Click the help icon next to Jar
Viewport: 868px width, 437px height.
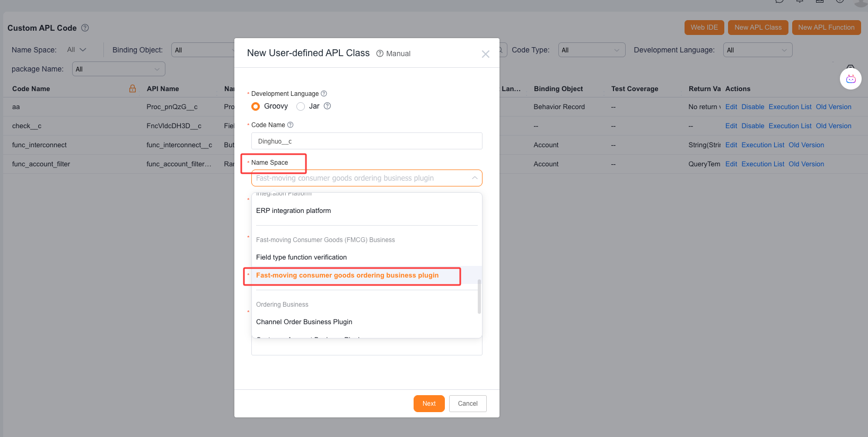[327, 106]
